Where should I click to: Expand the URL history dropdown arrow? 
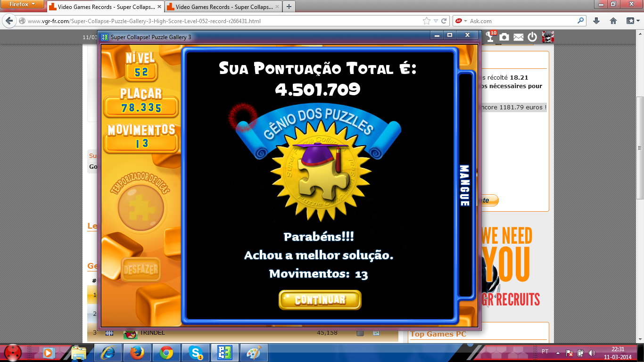tap(436, 21)
